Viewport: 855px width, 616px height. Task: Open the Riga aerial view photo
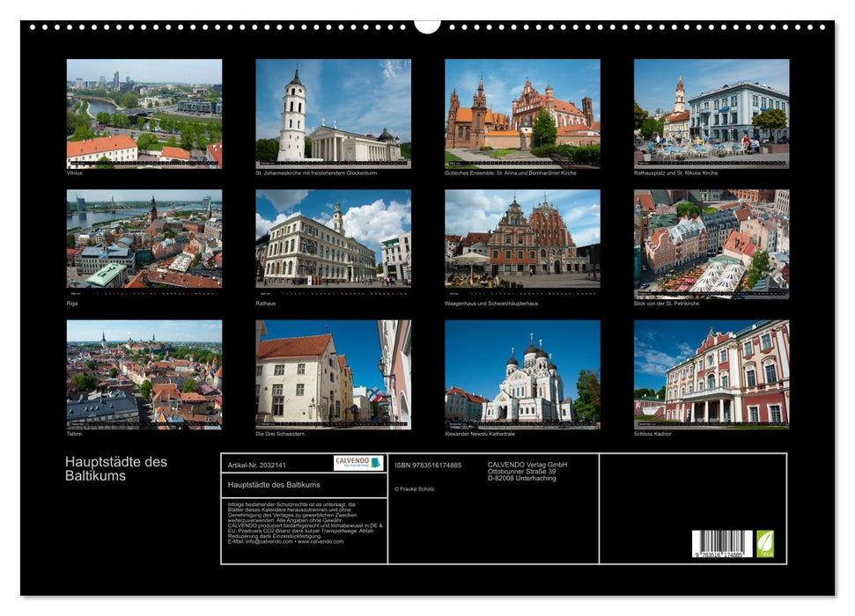[144, 239]
